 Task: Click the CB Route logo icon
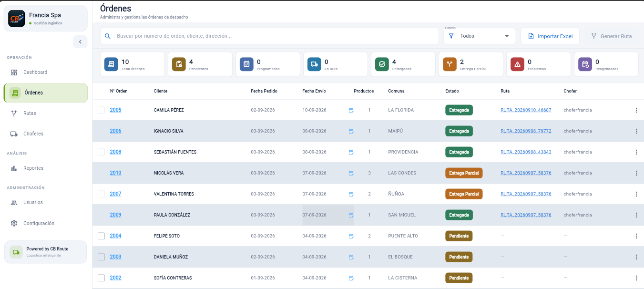pyautogui.click(x=17, y=19)
